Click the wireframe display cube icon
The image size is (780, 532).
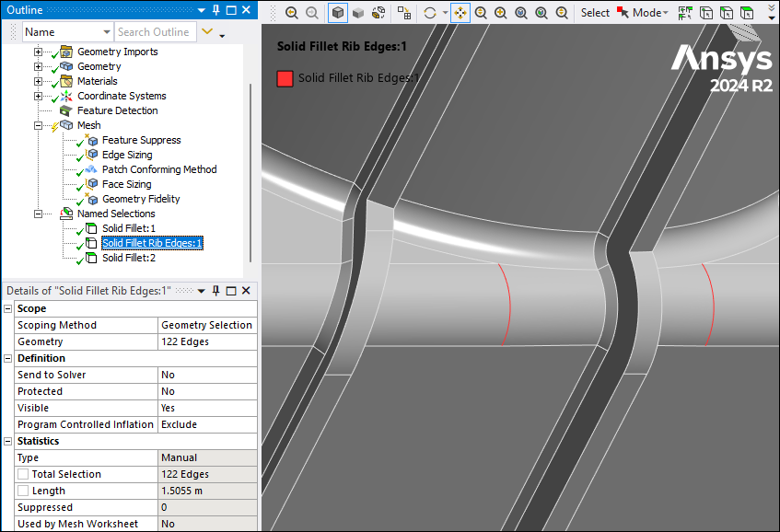[377, 13]
